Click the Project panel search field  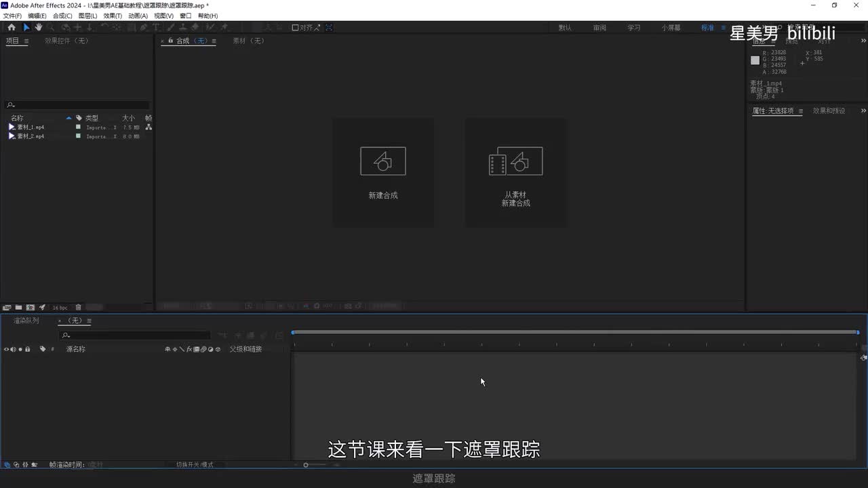point(77,105)
